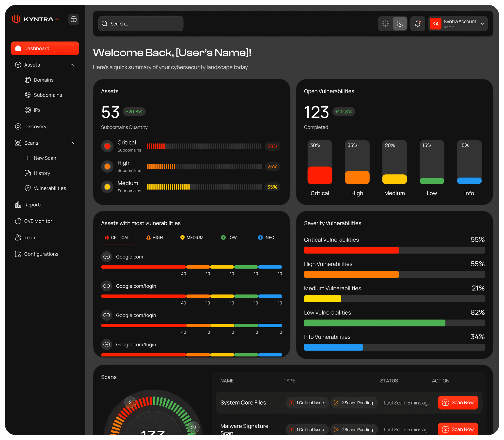Click the Low Vulnerabilities green progress bar
504x440 pixels.
(374, 323)
